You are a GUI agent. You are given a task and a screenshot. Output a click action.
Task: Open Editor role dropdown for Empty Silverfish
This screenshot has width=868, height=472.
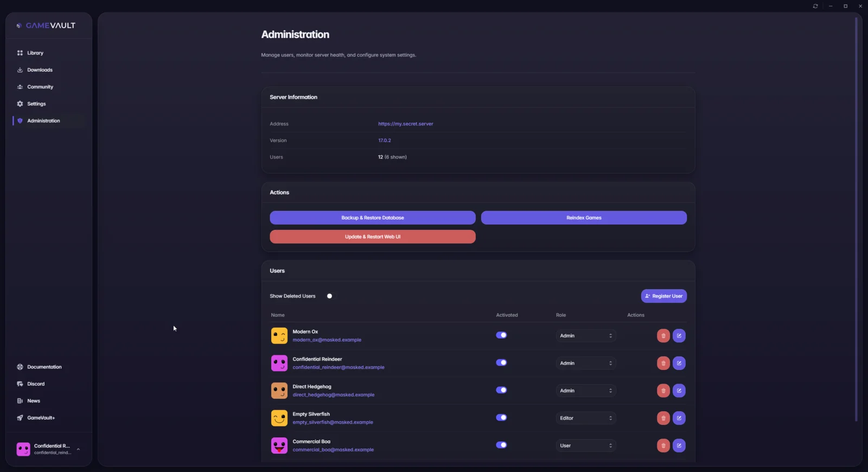pos(586,418)
